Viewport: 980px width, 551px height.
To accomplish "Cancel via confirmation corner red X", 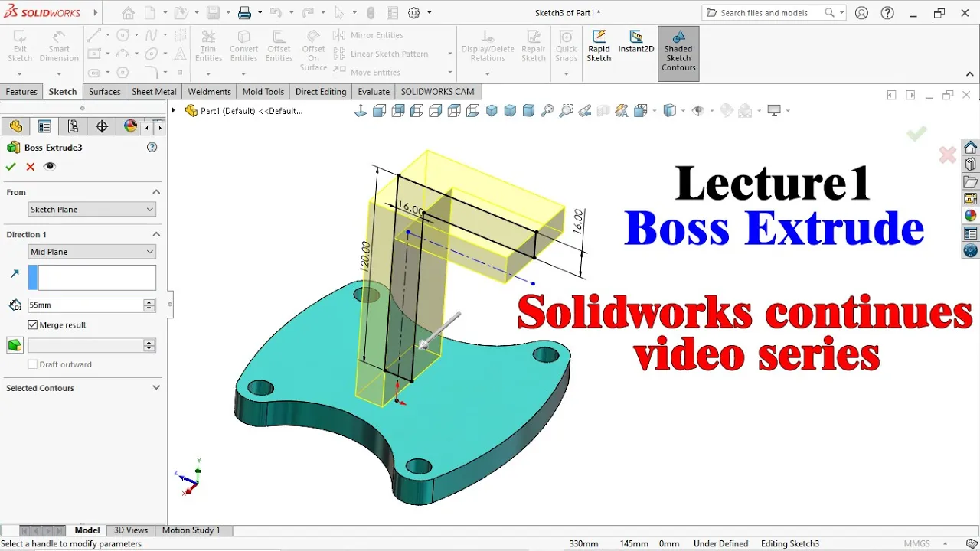I will pyautogui.click(x=948, y=155).
